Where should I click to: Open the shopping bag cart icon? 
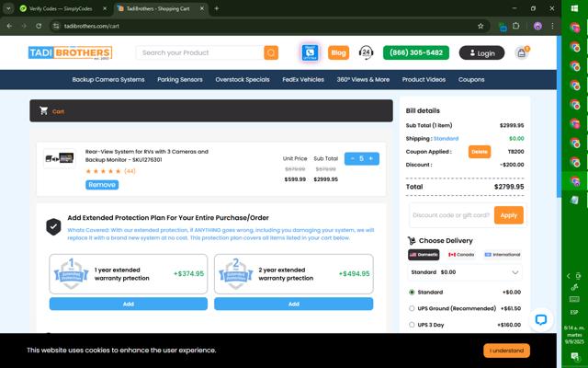522,53
